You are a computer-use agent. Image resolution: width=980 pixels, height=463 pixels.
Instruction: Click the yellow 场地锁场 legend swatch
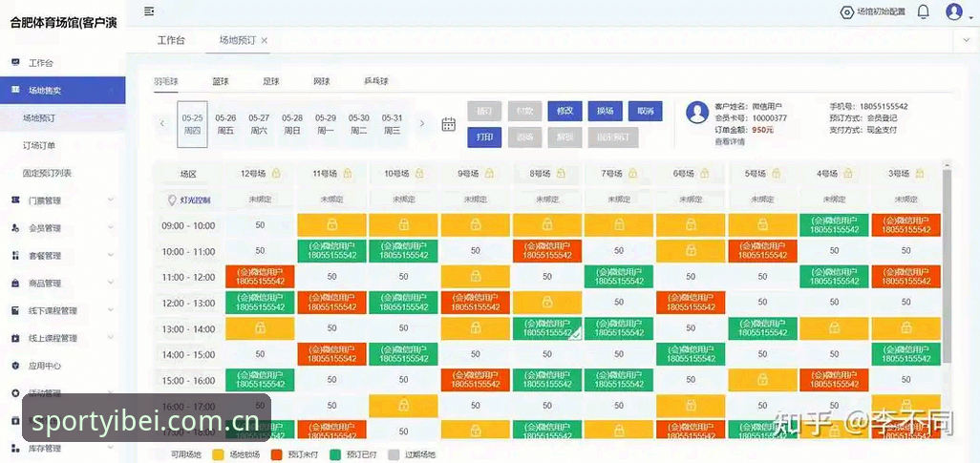[218, 454]
